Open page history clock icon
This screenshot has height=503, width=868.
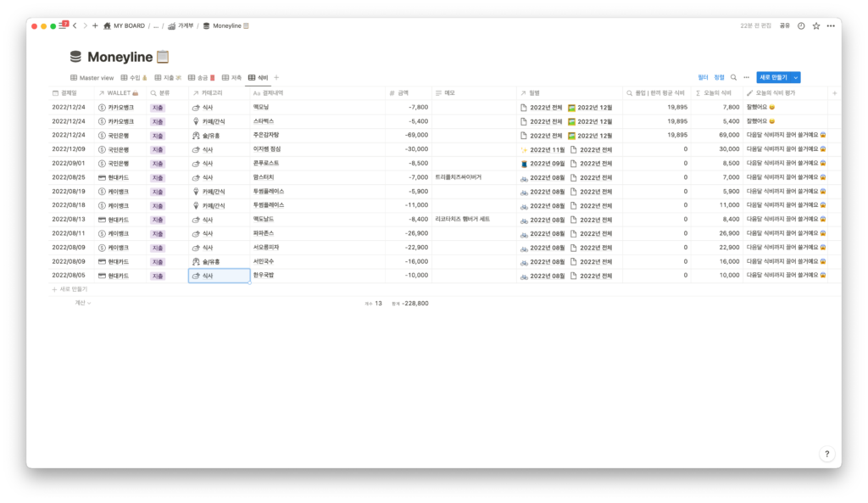801,26
